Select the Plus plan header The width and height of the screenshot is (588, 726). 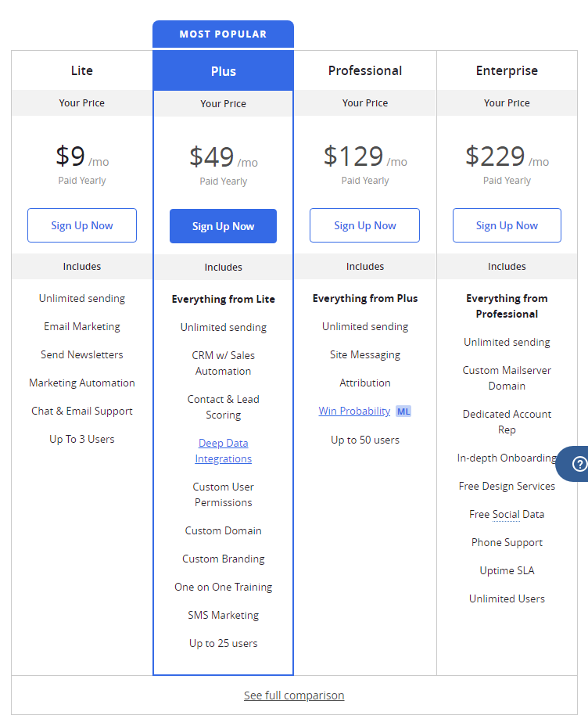[x=224, y=71]
